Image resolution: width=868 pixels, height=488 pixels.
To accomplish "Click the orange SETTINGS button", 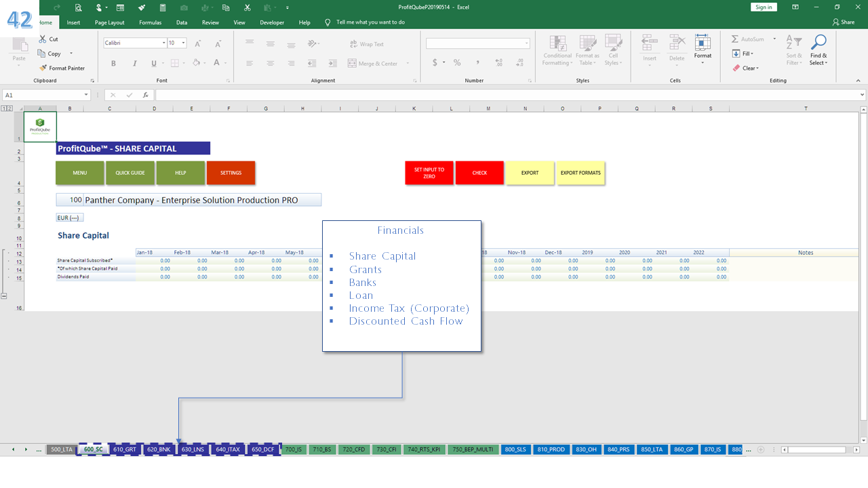I will point(231,173).
